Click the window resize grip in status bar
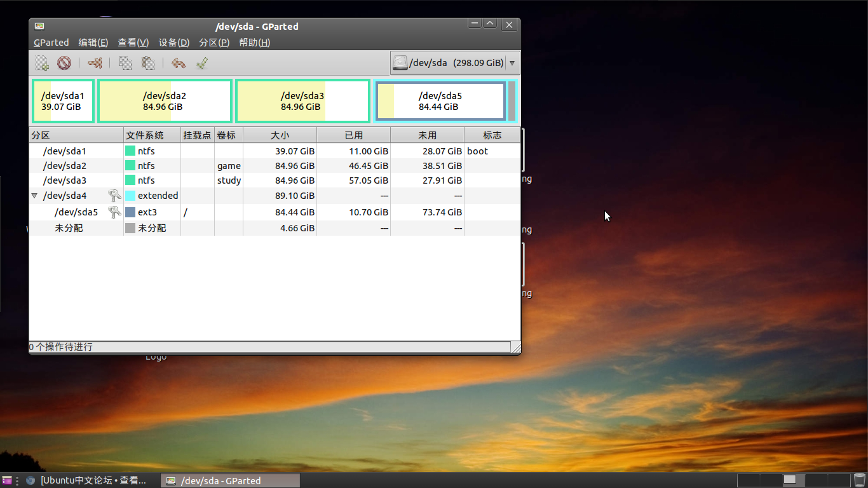The width and height of the screenshot is (868, 488). (x=515, y=348)
